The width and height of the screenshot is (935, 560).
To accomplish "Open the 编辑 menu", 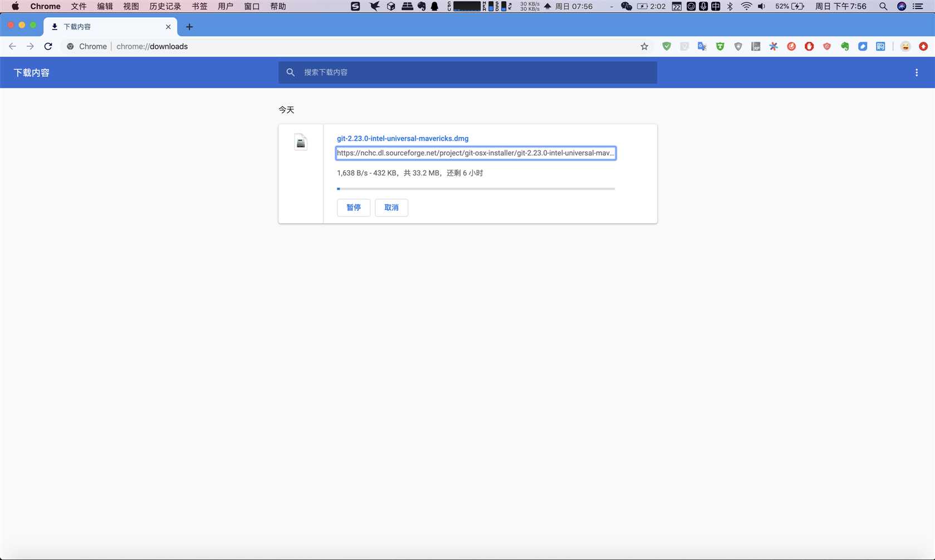I will coord(105,7).
